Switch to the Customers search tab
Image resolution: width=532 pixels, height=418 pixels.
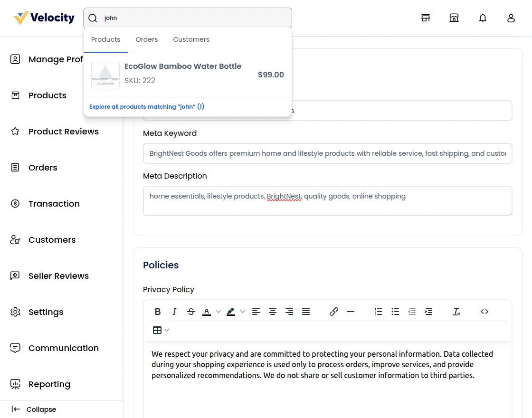click(x=191, y=39)
